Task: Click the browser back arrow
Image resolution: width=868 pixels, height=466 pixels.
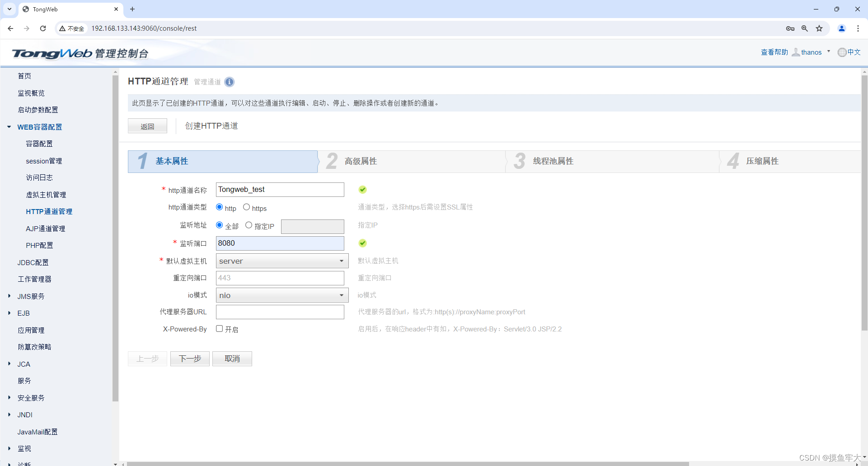Action: coord(10,28)
